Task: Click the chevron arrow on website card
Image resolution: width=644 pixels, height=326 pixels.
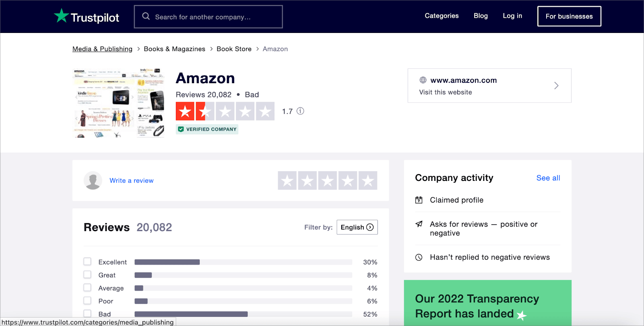Action: [x=556, y=86]
